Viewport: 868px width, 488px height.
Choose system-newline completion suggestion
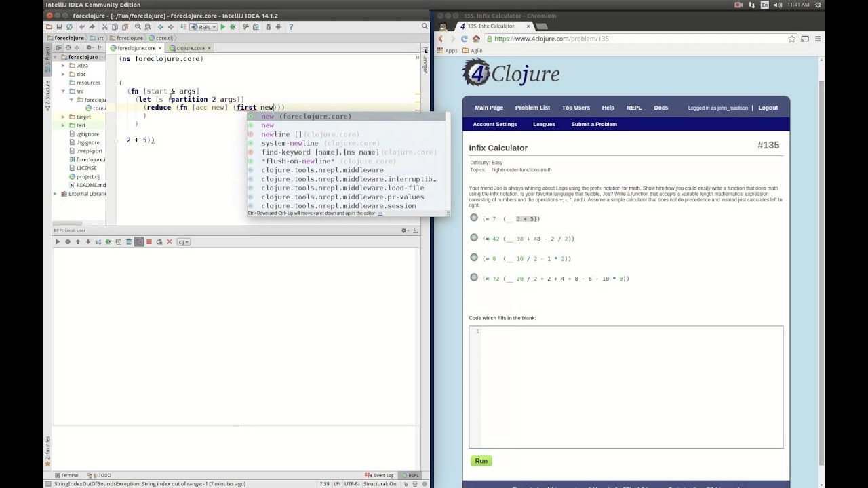pyautogui.click(x=348, y=143)
